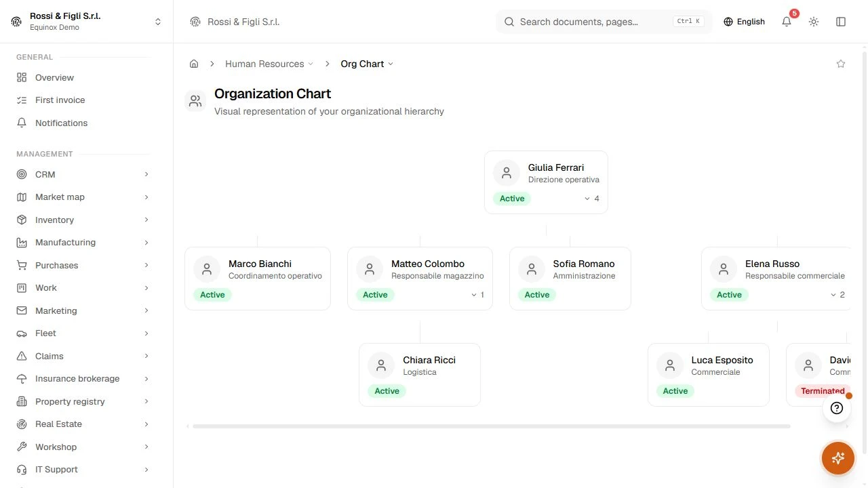Click the CRM target icon in sidebar

click(22, 174)
